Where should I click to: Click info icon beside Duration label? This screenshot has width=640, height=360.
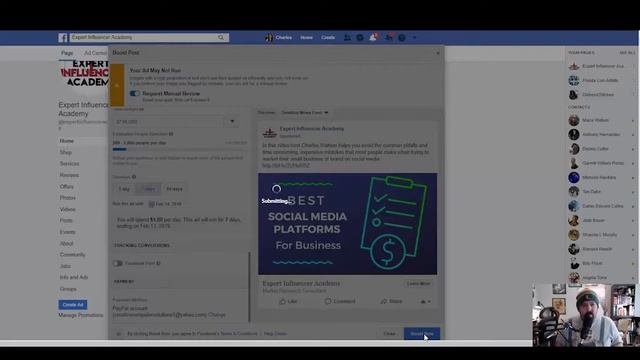(134, 177)
